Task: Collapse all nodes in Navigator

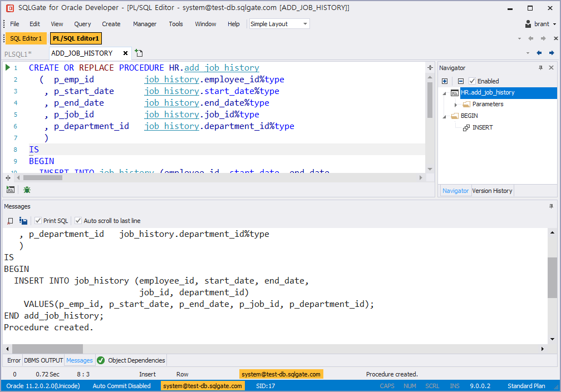Action: coord(461,81)
